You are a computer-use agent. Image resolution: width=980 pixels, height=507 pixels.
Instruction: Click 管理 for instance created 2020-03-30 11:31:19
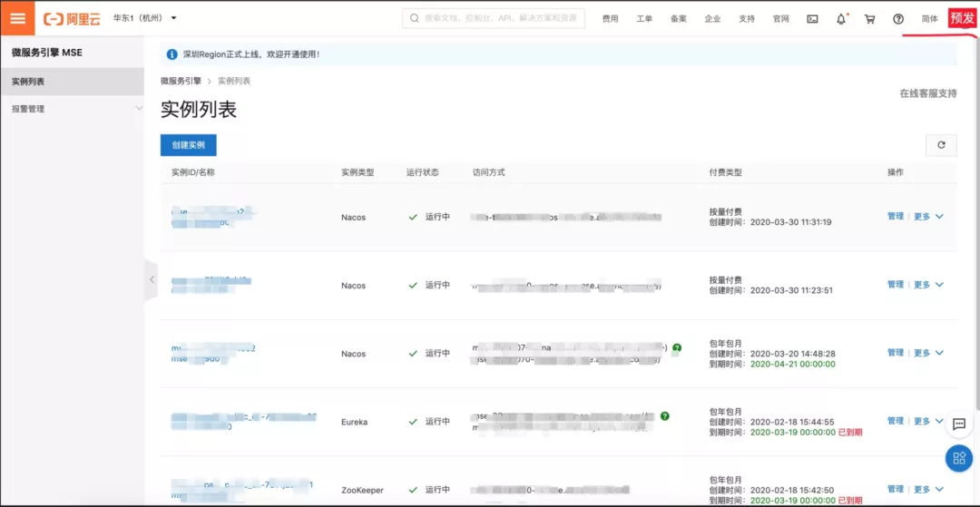pos(896,216)
